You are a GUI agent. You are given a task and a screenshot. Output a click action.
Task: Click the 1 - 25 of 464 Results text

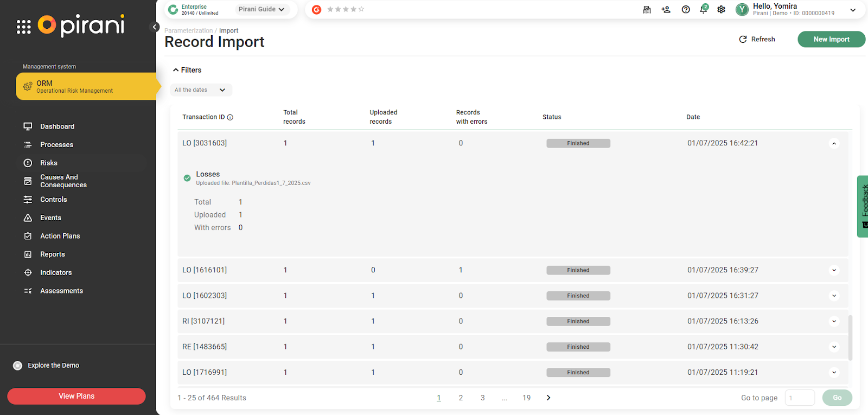coord(212,398)
